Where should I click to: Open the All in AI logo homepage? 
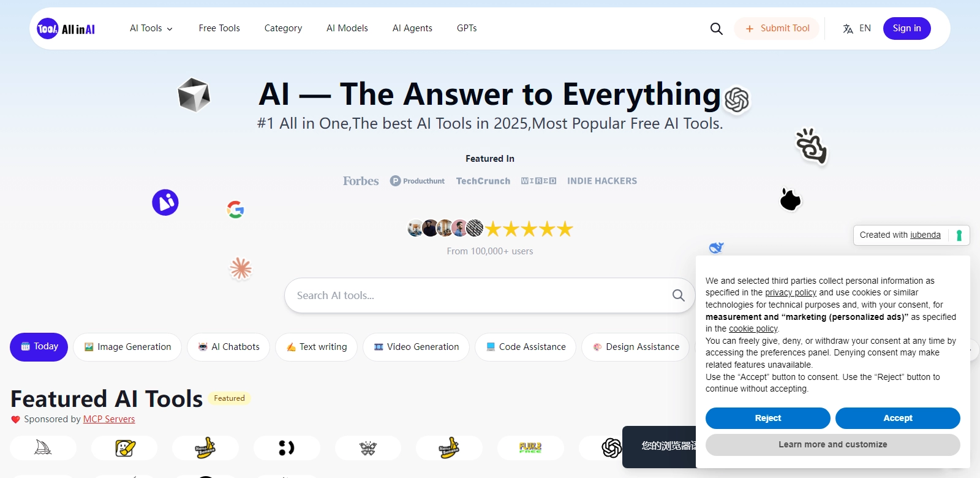click(x=66, y=29)
